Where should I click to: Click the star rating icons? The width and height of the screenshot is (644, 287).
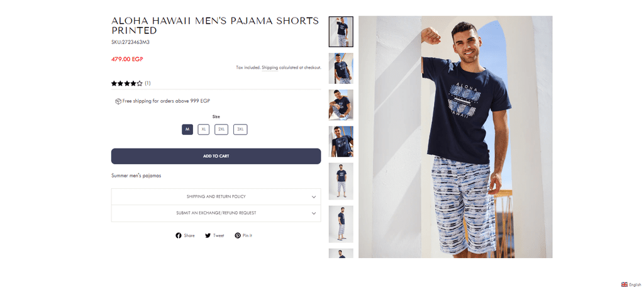[x=127, y=84]
